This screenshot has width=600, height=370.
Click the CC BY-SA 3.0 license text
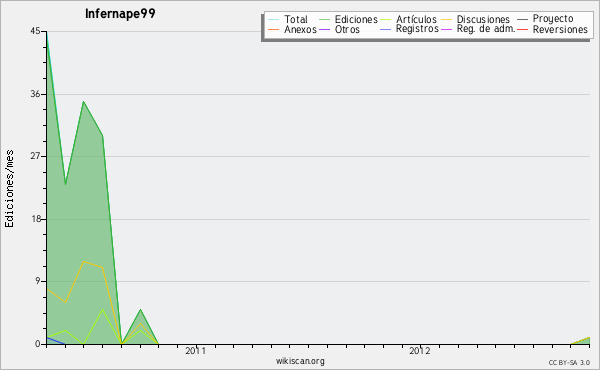coord(569,362)
